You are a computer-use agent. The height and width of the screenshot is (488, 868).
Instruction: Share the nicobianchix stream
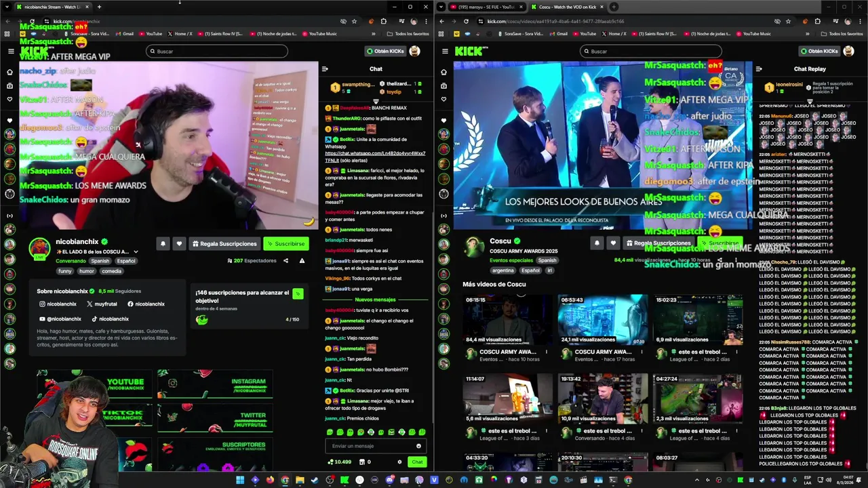click(285, 260)
